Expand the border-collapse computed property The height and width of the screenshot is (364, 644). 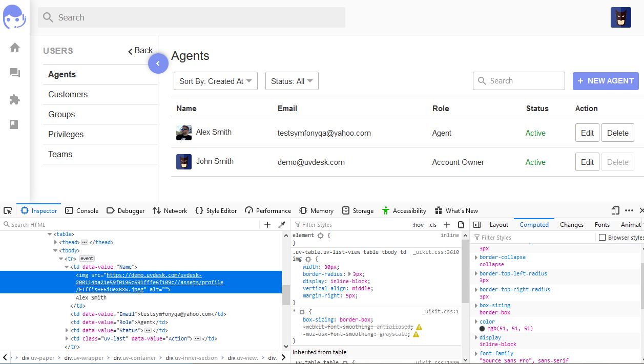(476, 258)
